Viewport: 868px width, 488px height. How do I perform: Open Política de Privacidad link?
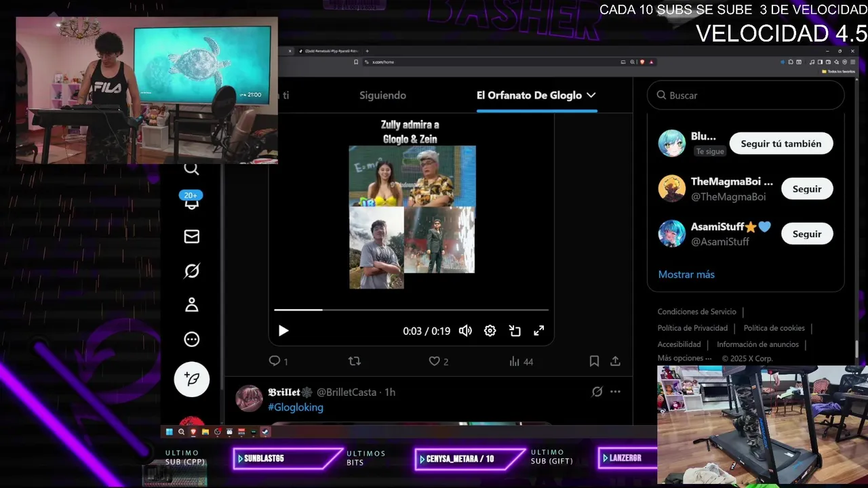692,328
